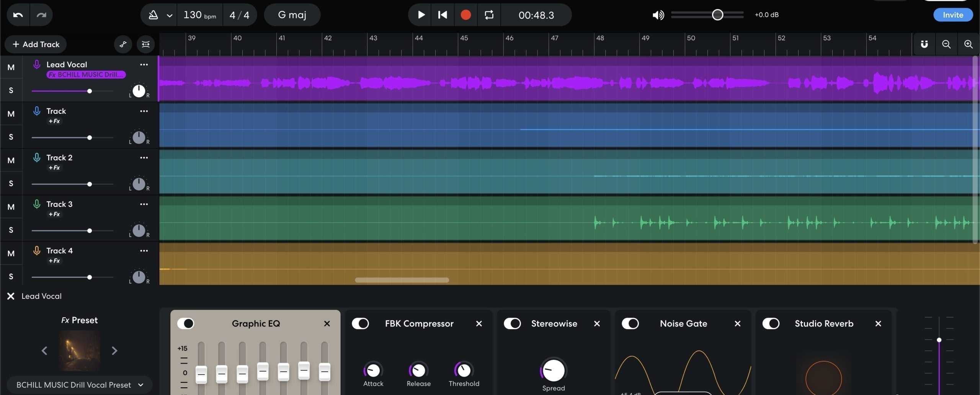
Task: Click the Invite button
Action: click(953, 15)
